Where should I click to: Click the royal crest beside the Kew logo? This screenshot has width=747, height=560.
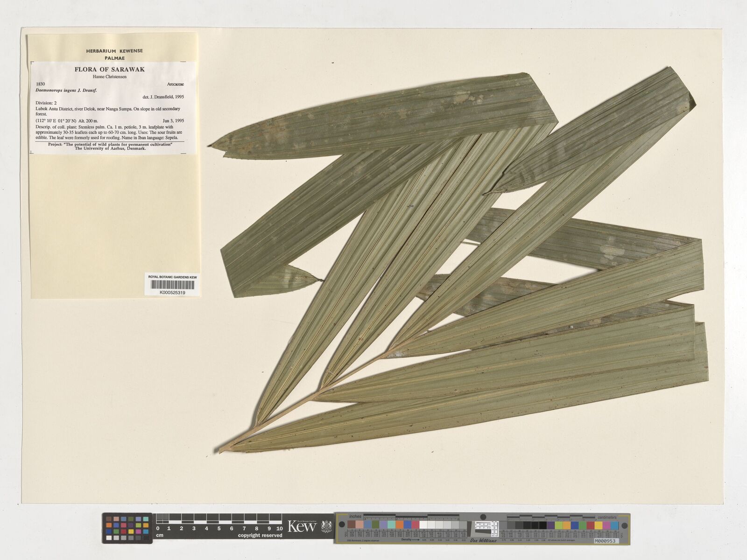click(325, 527)
